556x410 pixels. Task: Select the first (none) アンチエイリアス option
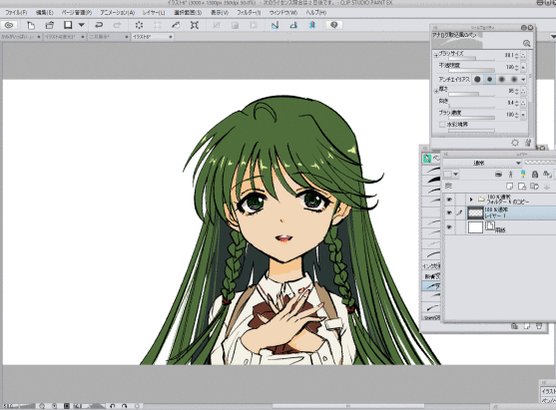[477, 79]
